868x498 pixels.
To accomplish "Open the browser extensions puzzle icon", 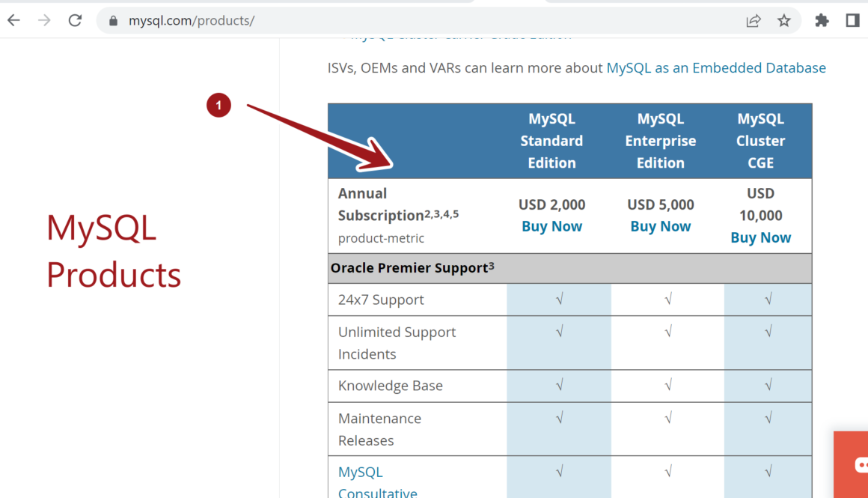I will coord(822,20).
